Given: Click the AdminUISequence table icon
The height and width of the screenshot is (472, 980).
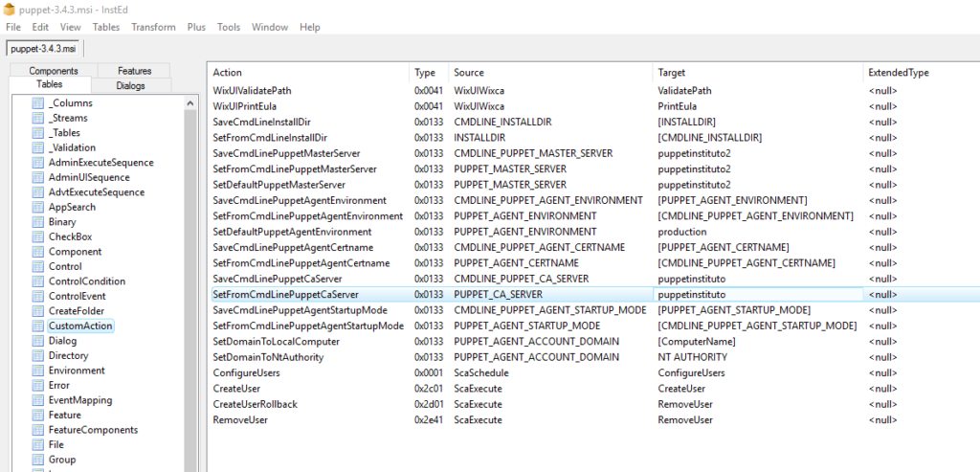Looking at the screenshot, I should (x=38, y=177).
